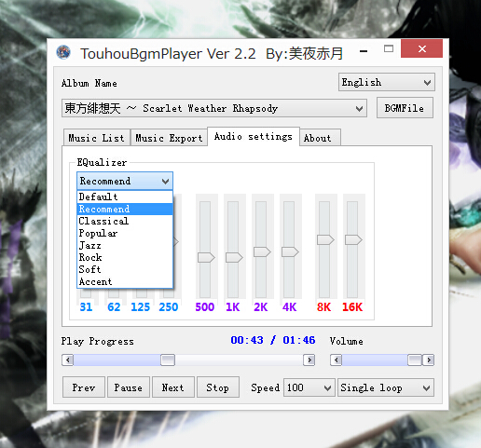
Task: Click the 500 frequency label
Action: 205,307
